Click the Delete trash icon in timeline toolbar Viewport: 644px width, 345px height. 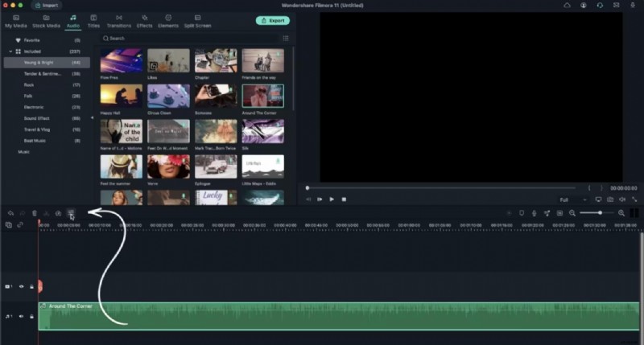point(35,213)
